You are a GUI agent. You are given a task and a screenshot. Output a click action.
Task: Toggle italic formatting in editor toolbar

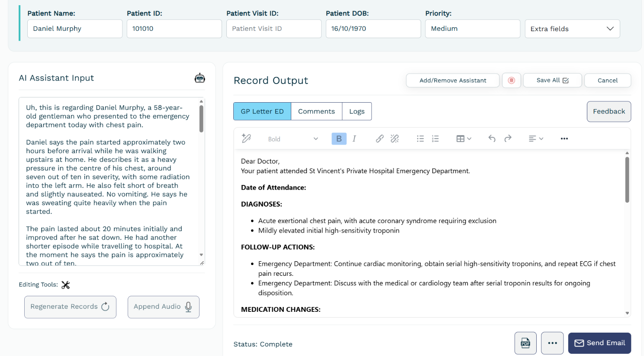click(x=354, y=139)
